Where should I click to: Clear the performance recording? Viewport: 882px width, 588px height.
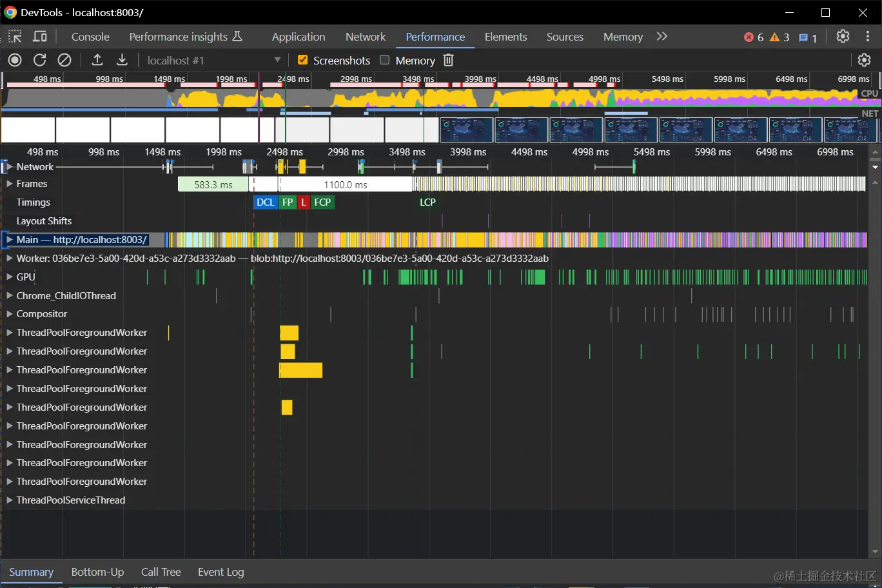[64, 60]
